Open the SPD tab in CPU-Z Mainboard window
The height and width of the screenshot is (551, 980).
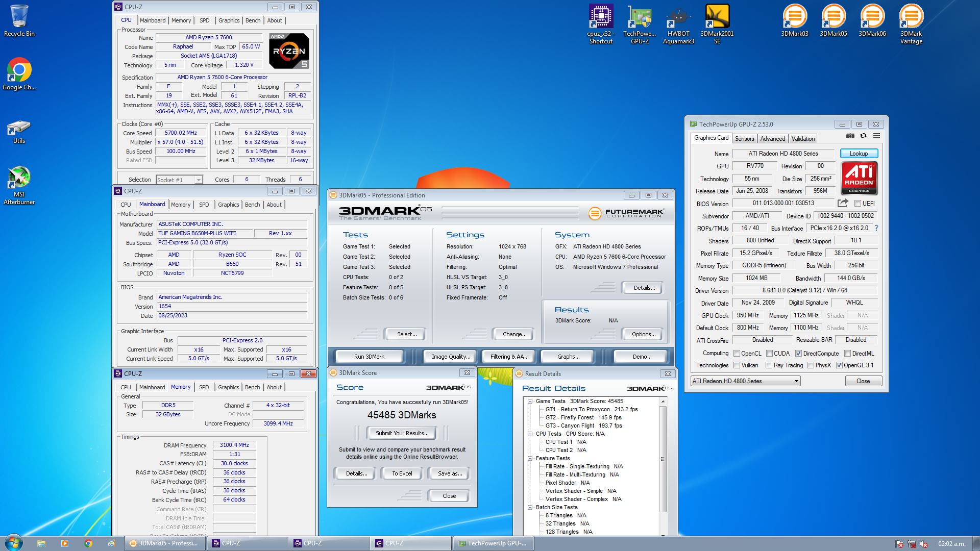204,204
